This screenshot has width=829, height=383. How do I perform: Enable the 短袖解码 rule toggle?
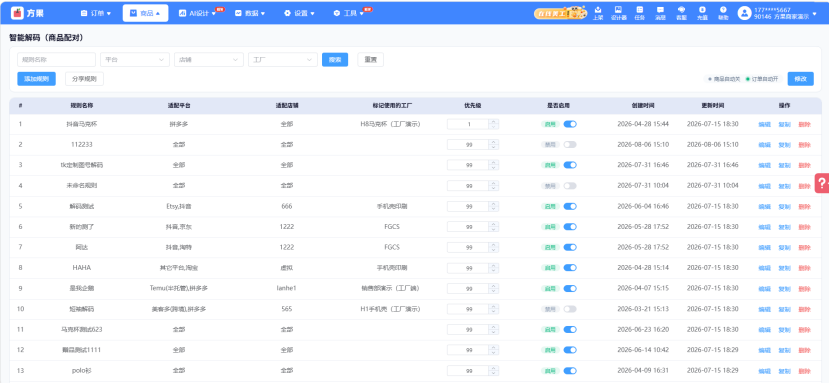pos(570,309)
